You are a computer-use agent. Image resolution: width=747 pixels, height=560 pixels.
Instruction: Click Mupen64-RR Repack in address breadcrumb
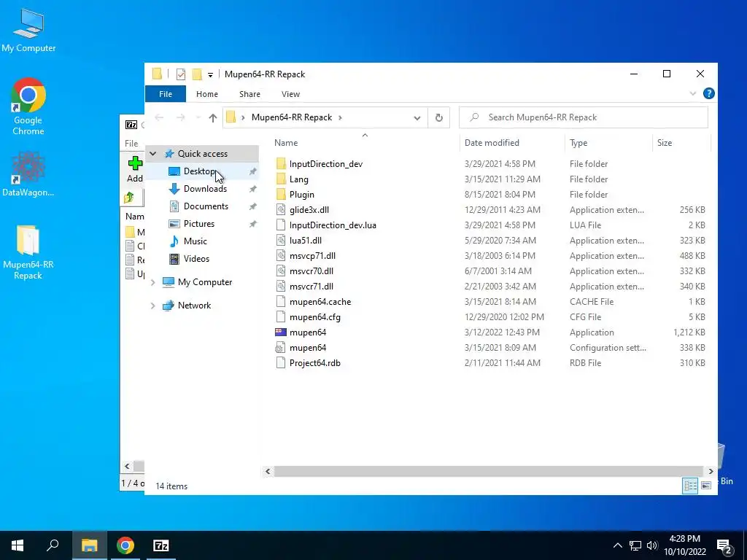pos(292,117)
